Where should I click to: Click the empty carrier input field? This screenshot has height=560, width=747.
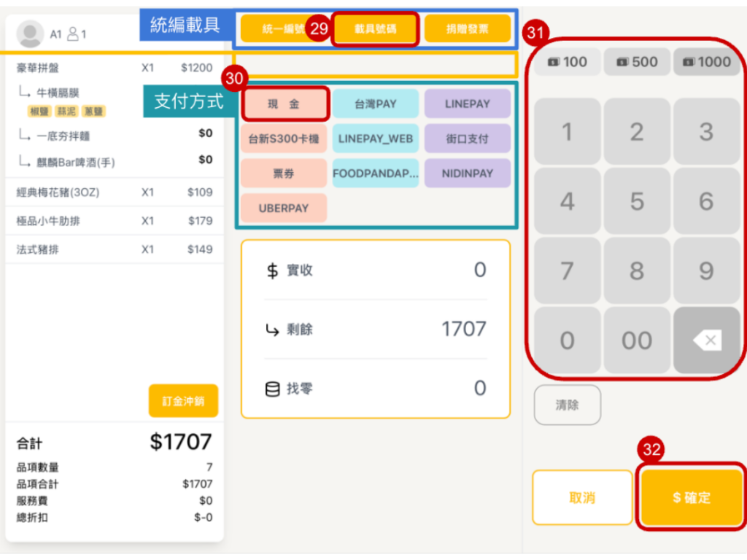click(376, 65)
